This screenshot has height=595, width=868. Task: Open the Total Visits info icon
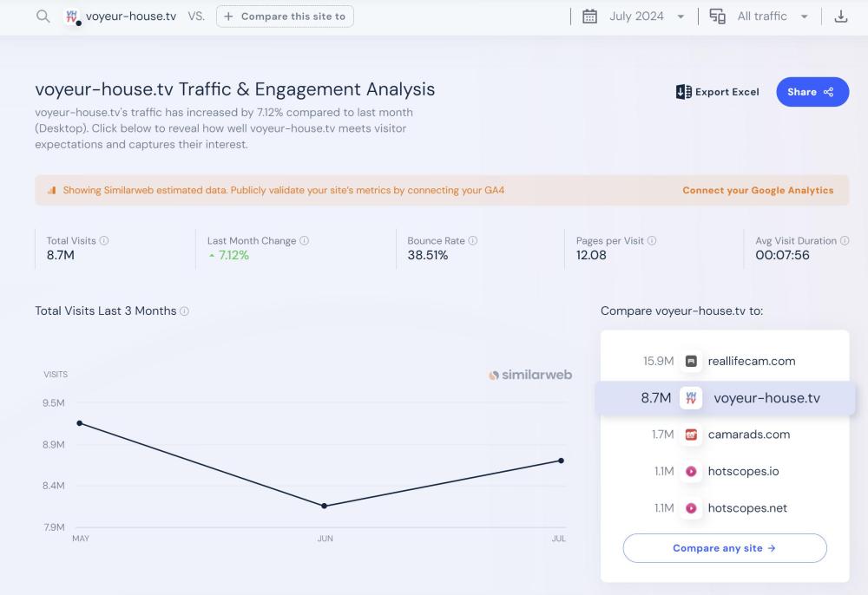[x=104, y=241]
